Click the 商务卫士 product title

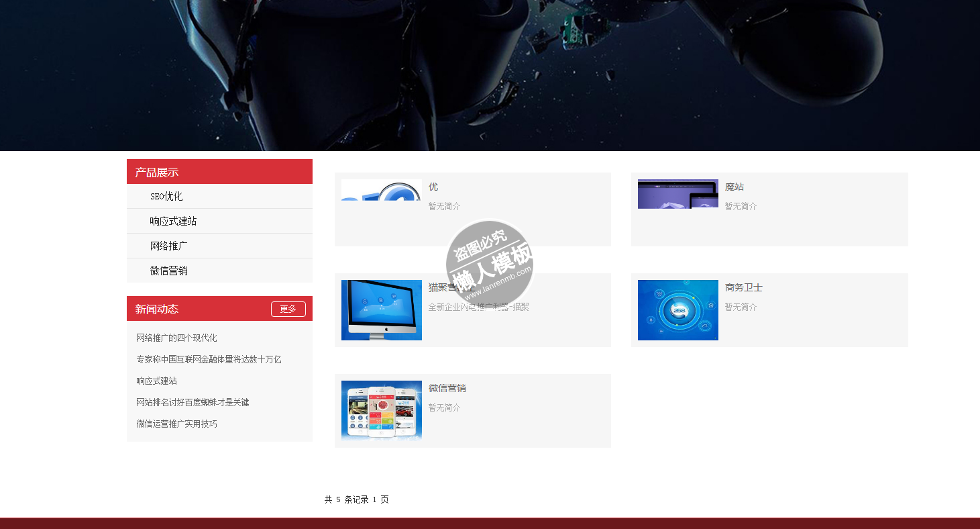click(743, 287)
